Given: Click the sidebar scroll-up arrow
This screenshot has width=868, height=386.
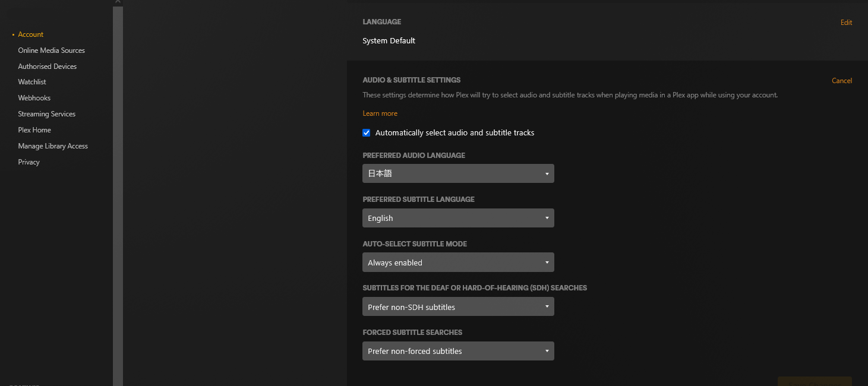Looking at the screenshot, I should pyautogui.click(x=118, y=2).
